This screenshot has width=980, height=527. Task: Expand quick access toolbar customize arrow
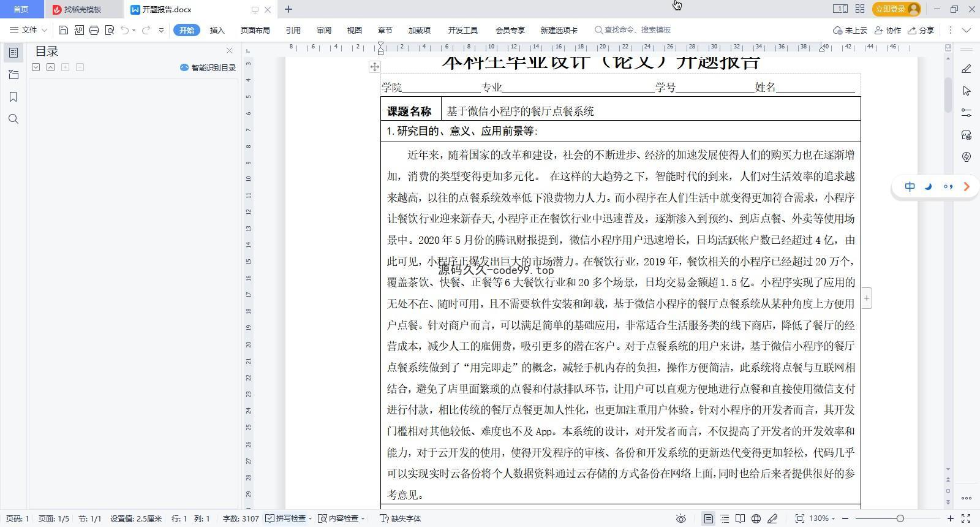click(x=161, y=30)
